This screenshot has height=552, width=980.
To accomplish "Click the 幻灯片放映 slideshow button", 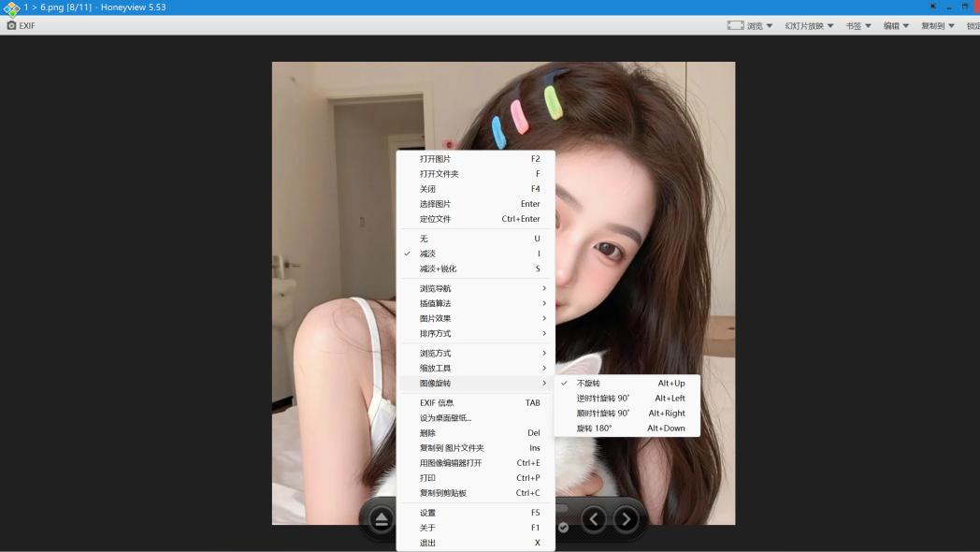I will tap(806, 25).
